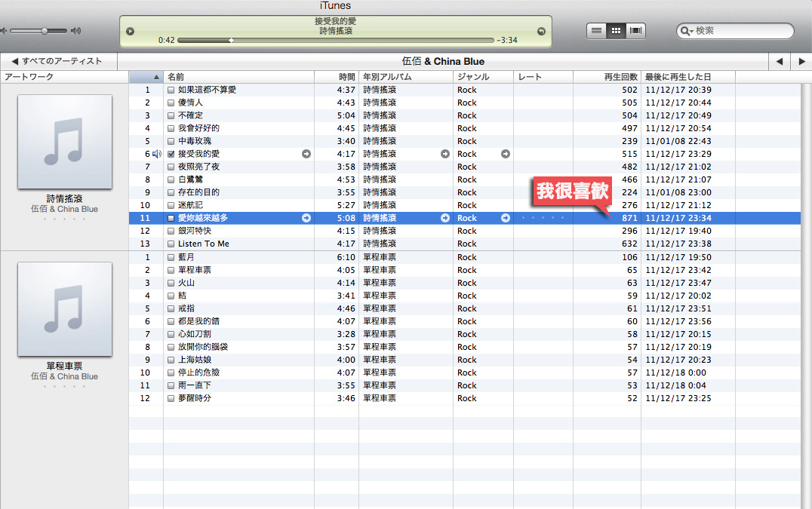Toggle checkbox for 夢醒時分
The height and width of the screenshot is (509, 812).
click(x=171, y=399)
